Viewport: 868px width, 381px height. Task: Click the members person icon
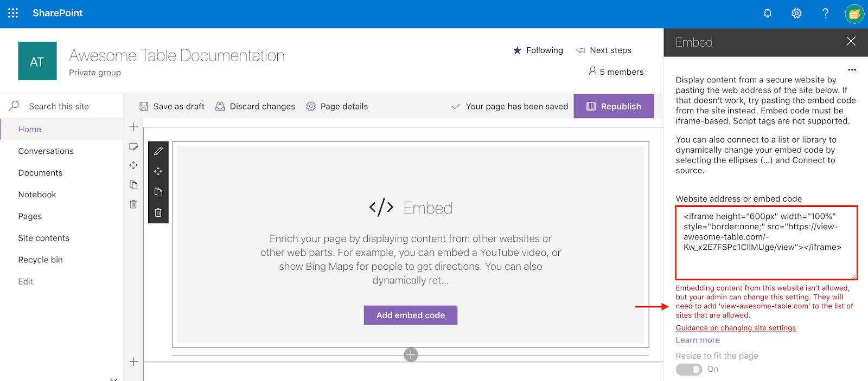coord(592,71)
